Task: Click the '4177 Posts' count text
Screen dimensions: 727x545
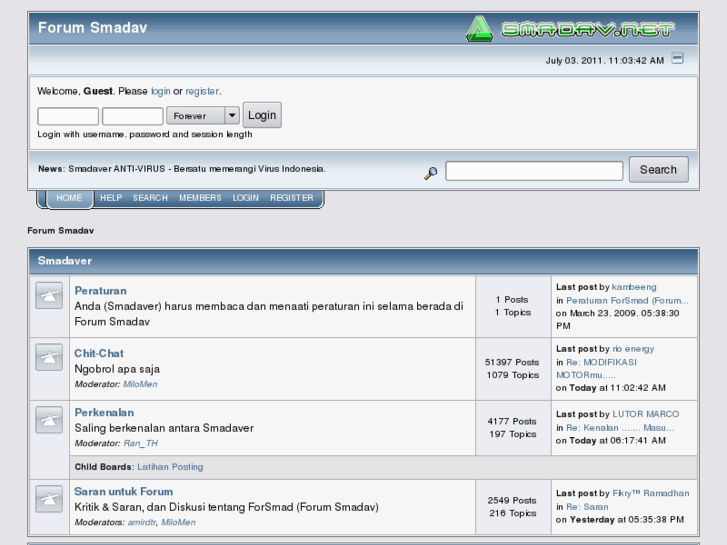Action: click(x=512, y=422)
